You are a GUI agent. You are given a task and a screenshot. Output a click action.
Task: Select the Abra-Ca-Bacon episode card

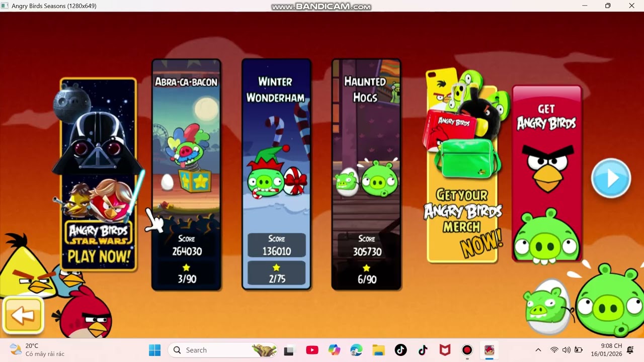(186, 174)
